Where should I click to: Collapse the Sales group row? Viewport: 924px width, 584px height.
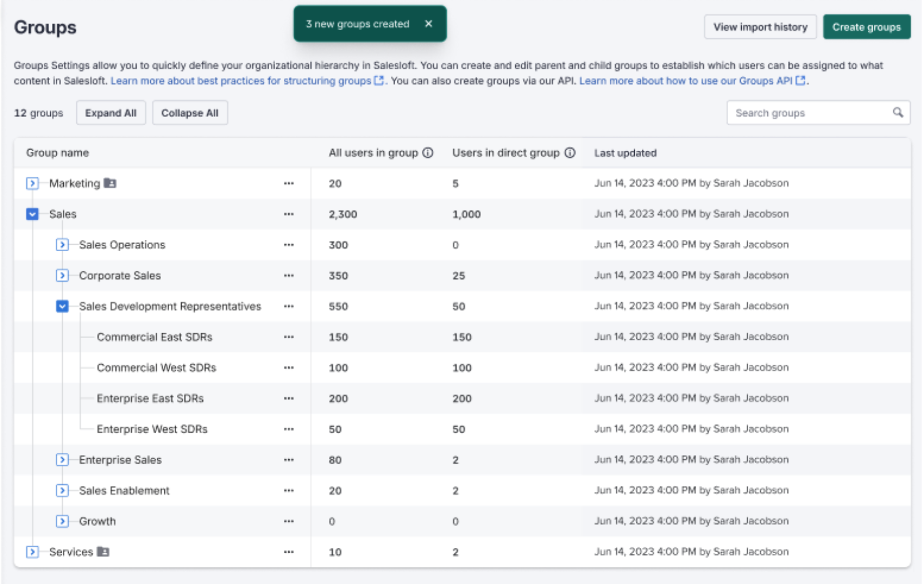32,214
